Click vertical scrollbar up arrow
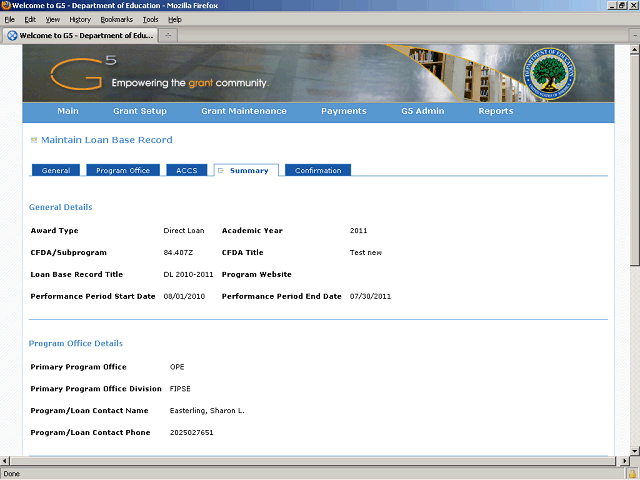 634,50
